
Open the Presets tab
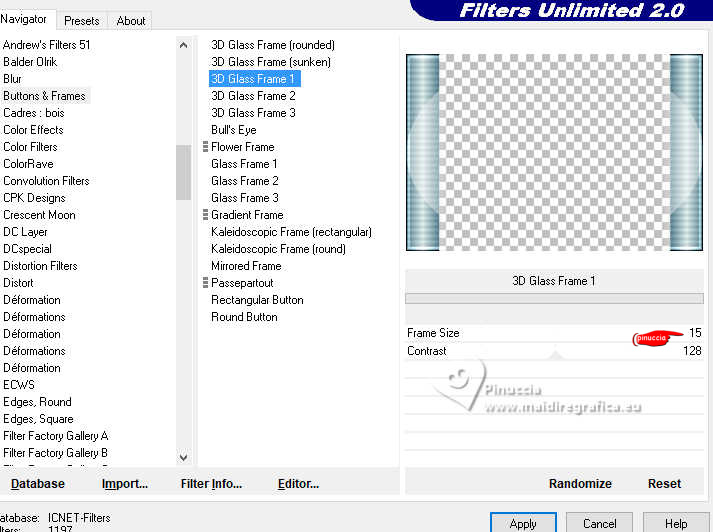[82, 21]
